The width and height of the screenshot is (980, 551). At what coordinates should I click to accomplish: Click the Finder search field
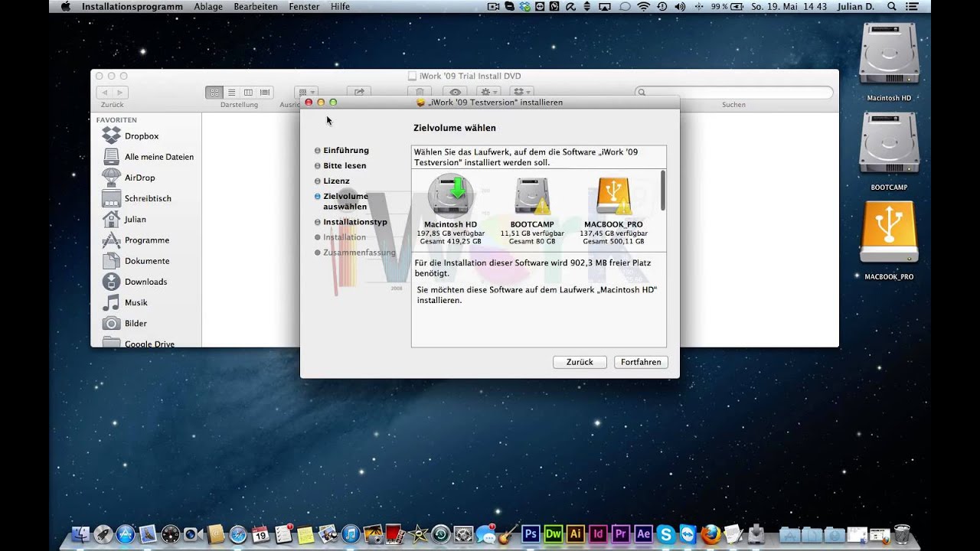pos(733,92)
